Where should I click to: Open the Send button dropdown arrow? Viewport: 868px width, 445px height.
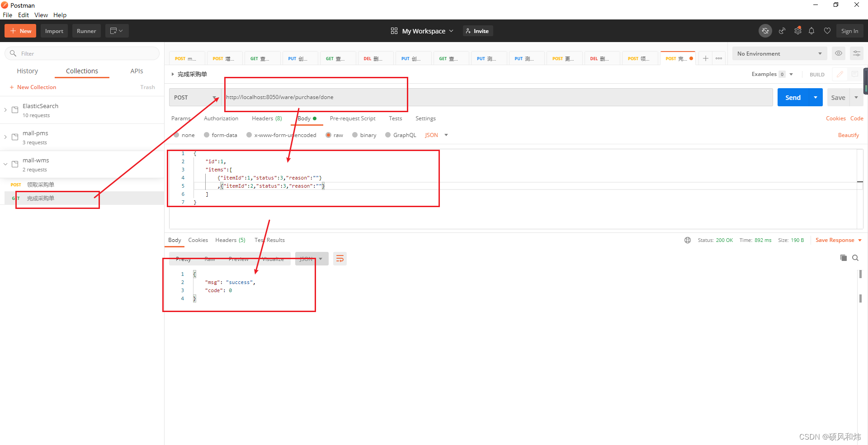(816, 97)
